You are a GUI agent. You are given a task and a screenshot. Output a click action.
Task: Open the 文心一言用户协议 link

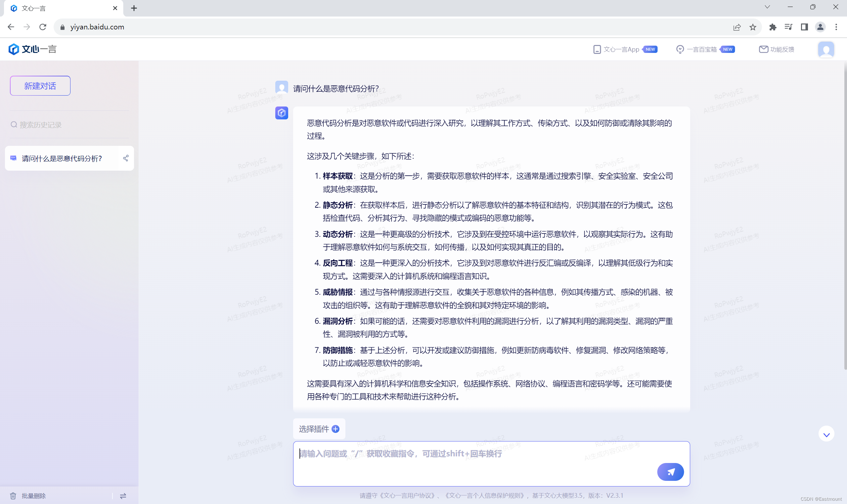pos(407,495)
